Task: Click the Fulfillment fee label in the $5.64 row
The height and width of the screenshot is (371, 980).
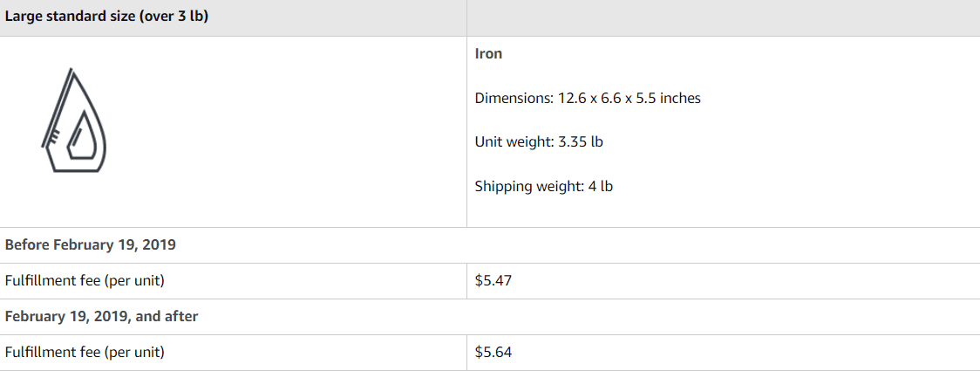Action: (x=85, y=353)
